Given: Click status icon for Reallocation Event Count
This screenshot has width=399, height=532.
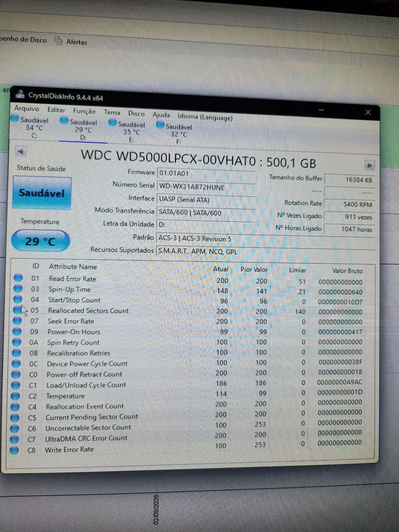Looking at the screenshot, I should (15, 406).
